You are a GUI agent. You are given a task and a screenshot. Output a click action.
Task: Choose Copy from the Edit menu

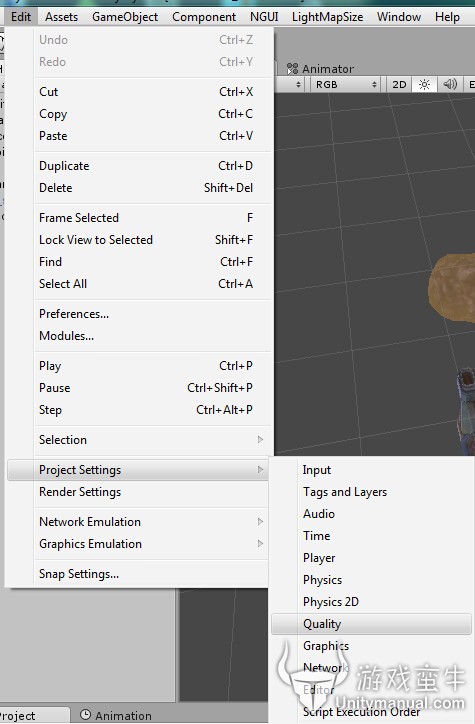(146, 114)
